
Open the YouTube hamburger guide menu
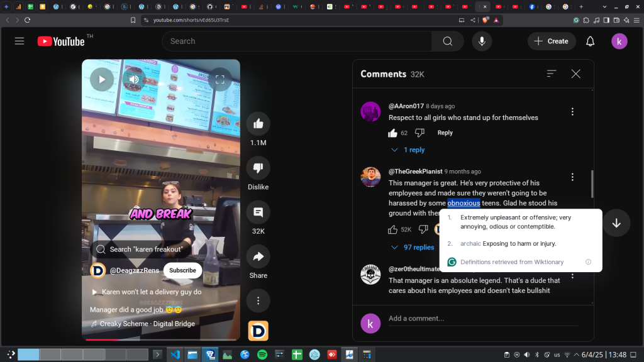coord(19,41)
